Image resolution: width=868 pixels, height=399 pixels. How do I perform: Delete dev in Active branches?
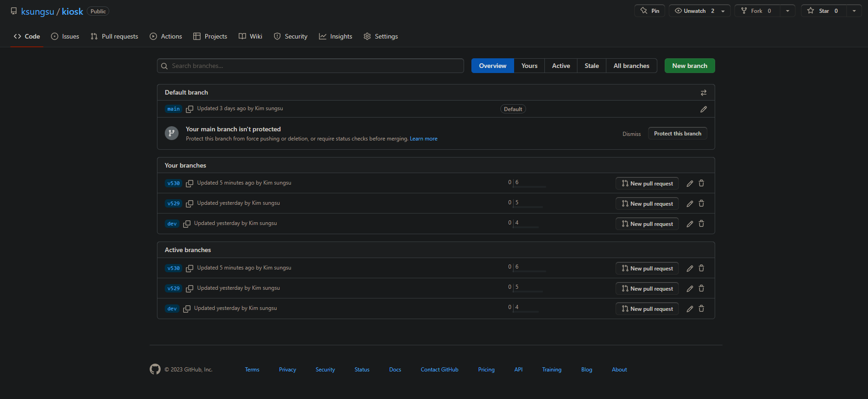[x=701, y=309]
